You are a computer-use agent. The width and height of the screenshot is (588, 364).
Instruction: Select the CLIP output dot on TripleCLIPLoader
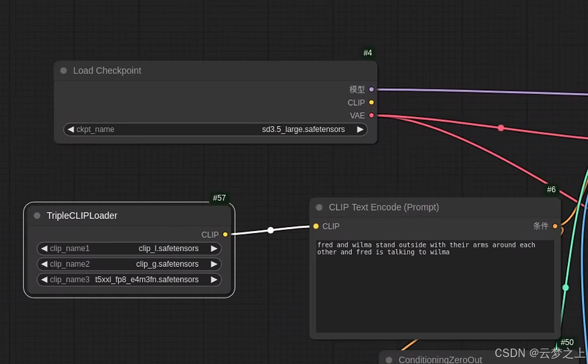pyautogui.click(x=225, y=234)
